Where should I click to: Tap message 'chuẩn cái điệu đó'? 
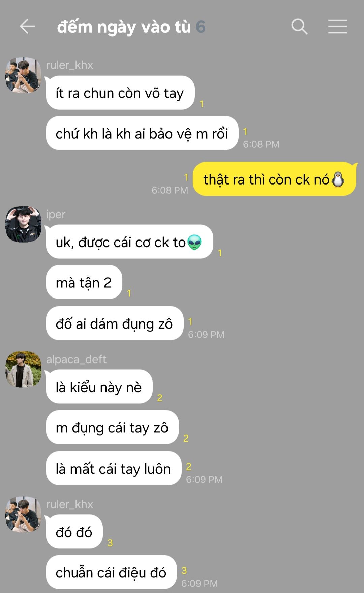click(111, 572)
